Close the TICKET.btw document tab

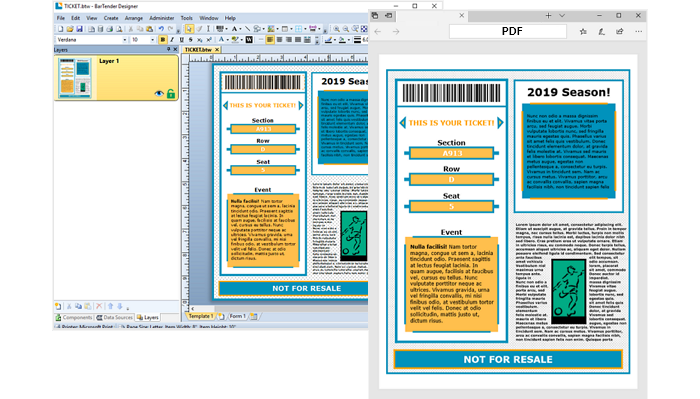pos(217,50)
